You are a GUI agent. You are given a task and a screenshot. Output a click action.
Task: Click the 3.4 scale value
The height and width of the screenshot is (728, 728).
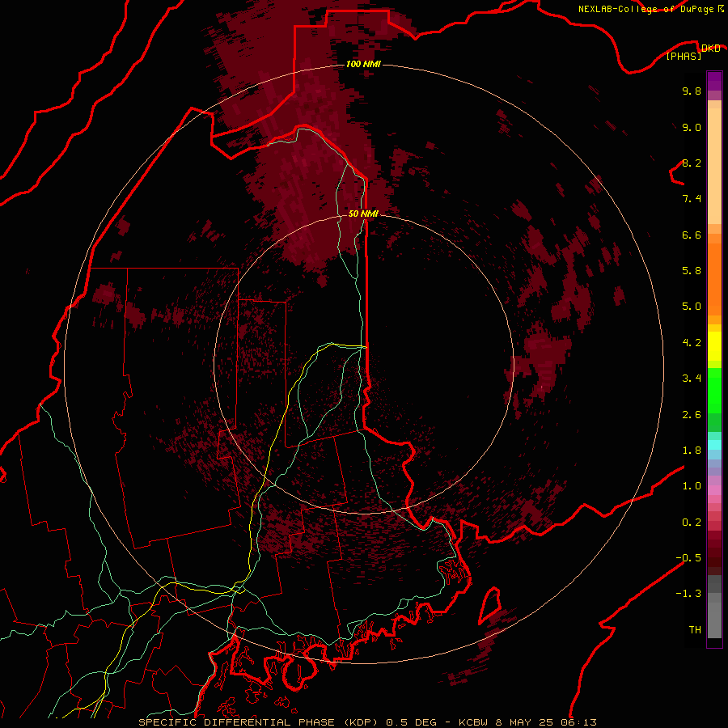point(692,379)
